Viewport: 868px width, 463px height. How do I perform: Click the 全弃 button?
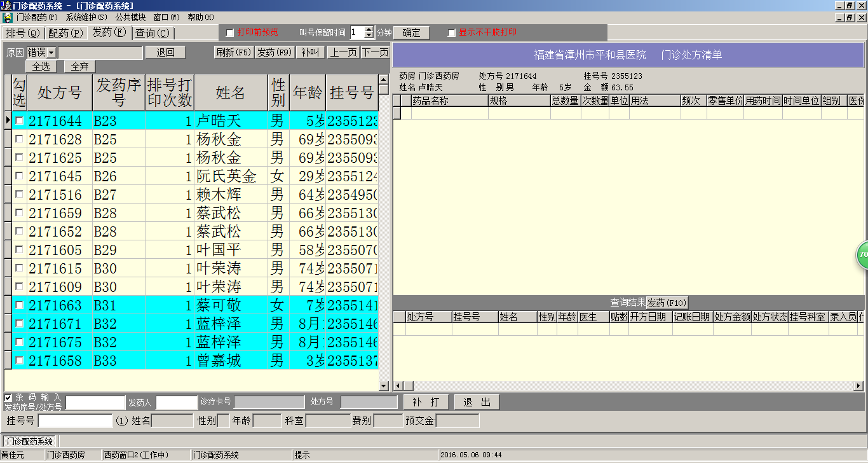tap(80, 66)
